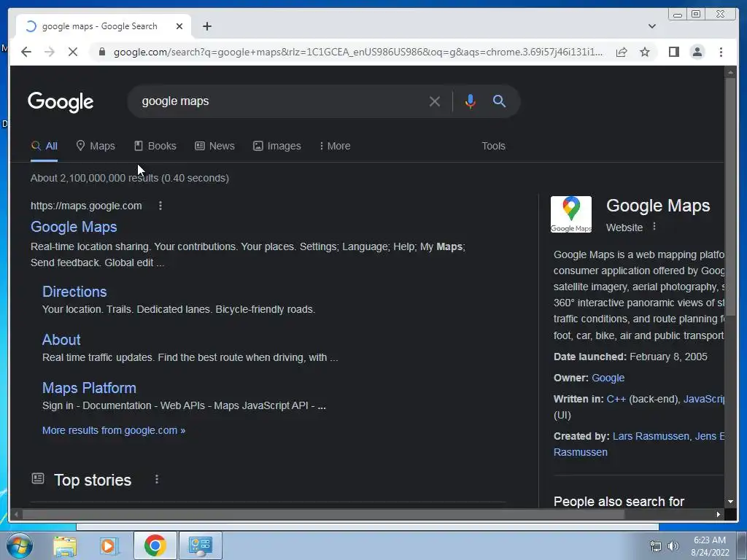Open the Chrome profile avatar
This screenshot has width=747, height=560.
[x=697, y=52]
